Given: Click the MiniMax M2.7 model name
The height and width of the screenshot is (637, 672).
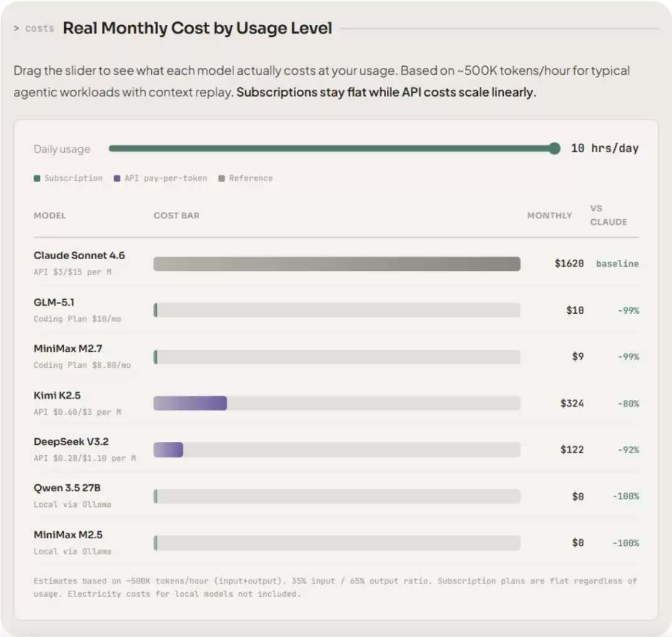Looking at the screenshot, I should (68, 348).
